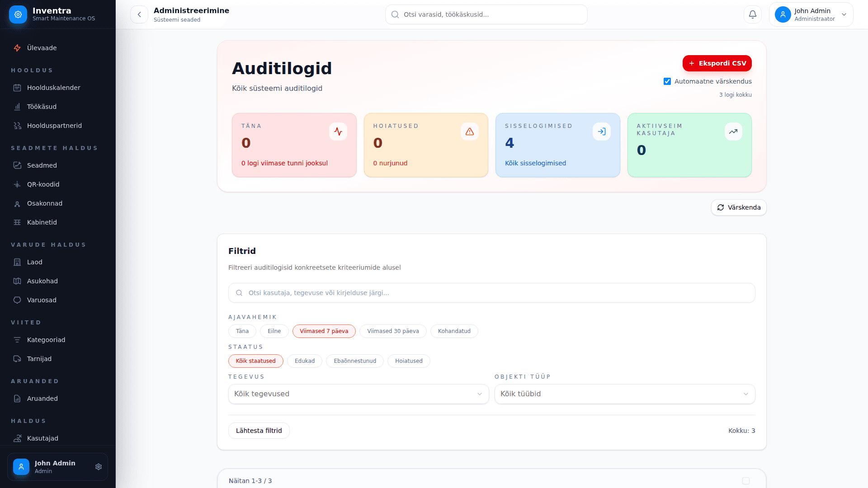Toggle the checkbox in the results header

(746, 481)
